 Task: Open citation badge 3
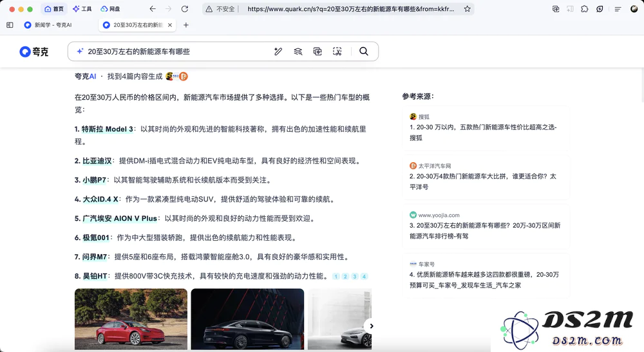[355, 277]
